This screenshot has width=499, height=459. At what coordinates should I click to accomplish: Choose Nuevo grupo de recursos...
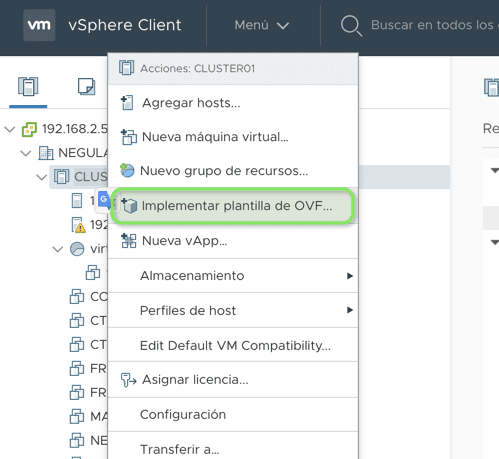233,171
